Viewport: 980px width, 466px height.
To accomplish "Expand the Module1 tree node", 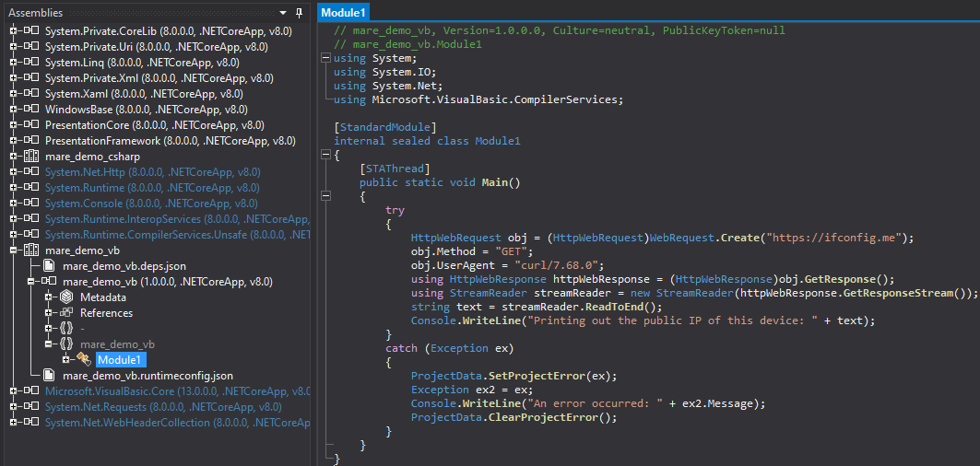I will tap(66, 359).
